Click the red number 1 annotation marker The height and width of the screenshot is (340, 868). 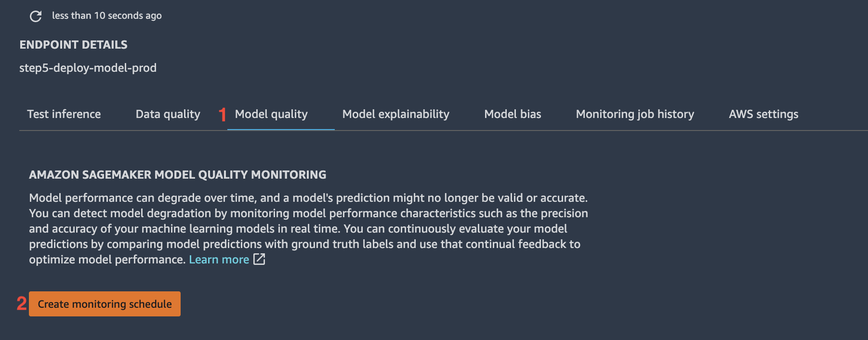click(x=222, y=114)
